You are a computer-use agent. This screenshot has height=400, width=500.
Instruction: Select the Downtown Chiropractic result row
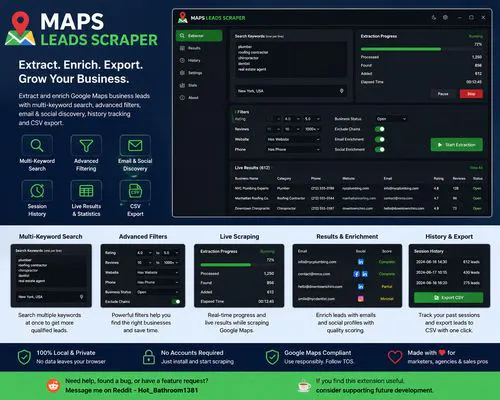[358, 208]
